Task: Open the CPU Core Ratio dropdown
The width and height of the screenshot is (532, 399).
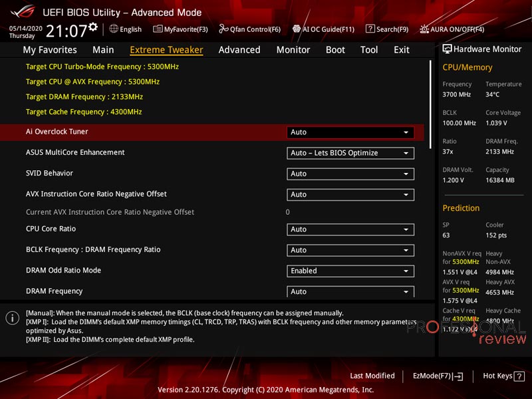Action: [350, 229]
